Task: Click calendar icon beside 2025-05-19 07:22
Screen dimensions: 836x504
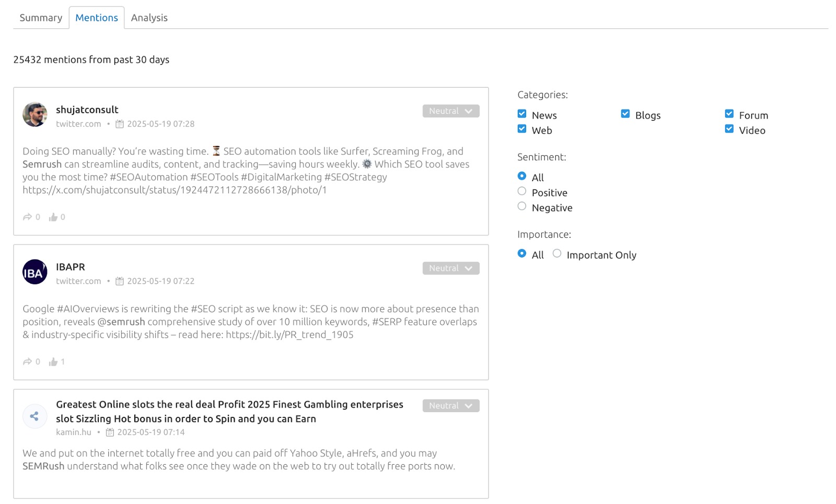Action: (120, 282)
